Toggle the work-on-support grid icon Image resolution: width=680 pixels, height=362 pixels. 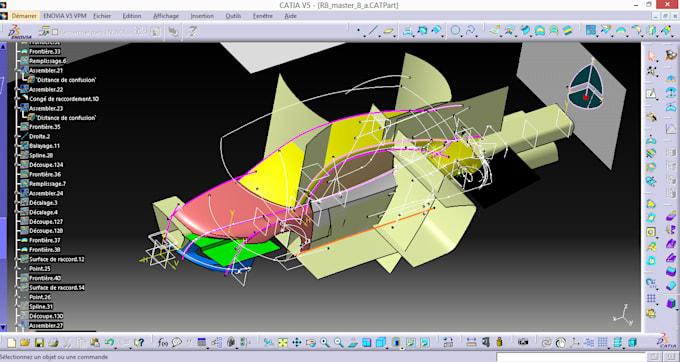[602, 342]
